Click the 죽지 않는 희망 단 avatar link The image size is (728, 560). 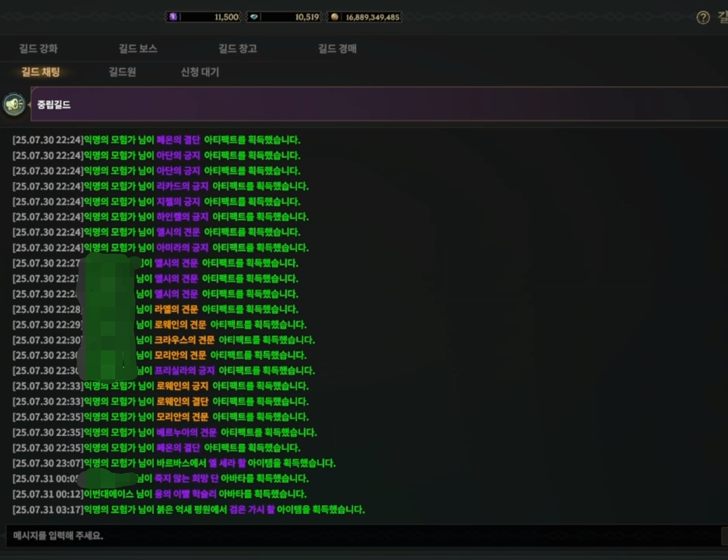[186, 479]
